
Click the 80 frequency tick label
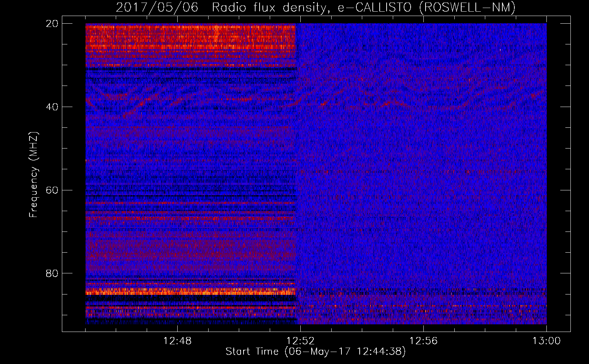click(x=52, y=273)
